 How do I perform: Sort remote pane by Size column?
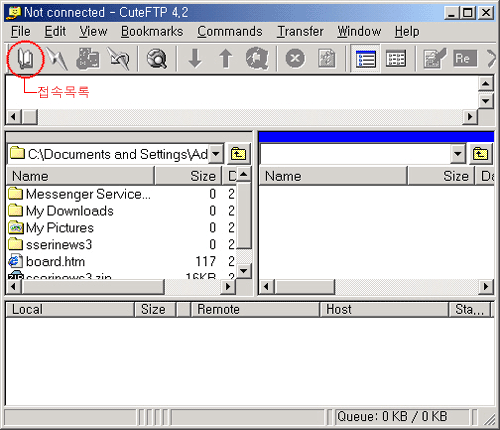click(441, 176)
